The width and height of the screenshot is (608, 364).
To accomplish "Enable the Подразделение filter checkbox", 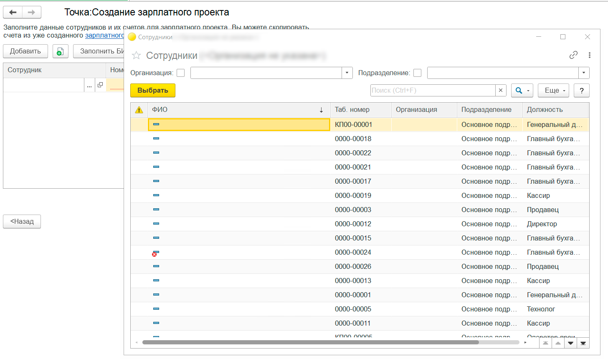I will click(x=418, y=73).
